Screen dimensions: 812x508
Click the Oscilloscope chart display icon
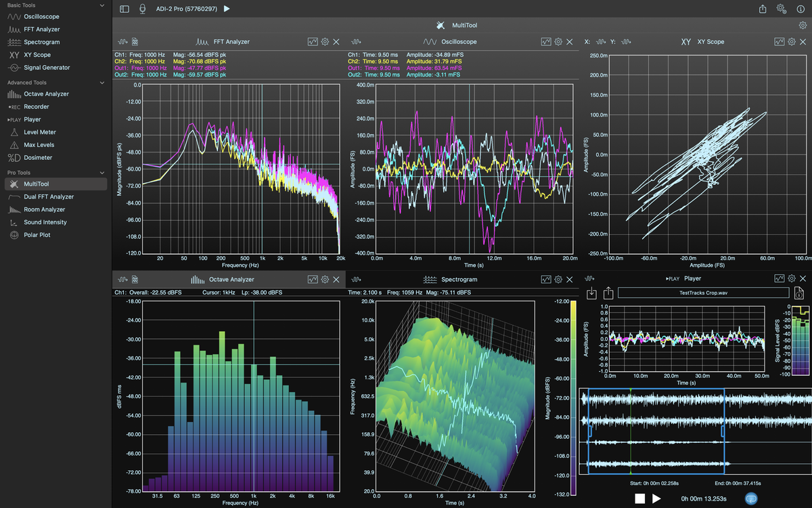pyautogui.click(x=545, y=42)
